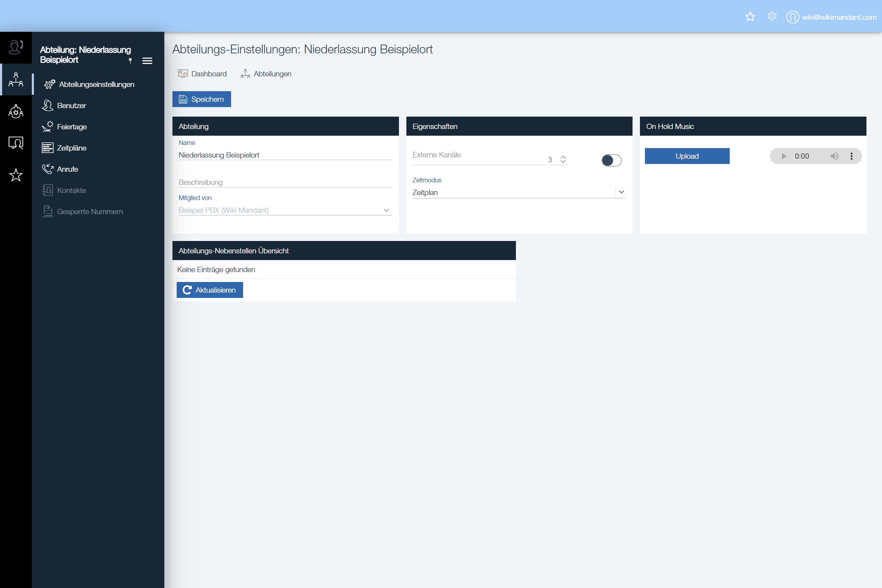This screenshot has width=882, height=588.
Task: Click the pin icon beside department title
Action: pos(130,61)
